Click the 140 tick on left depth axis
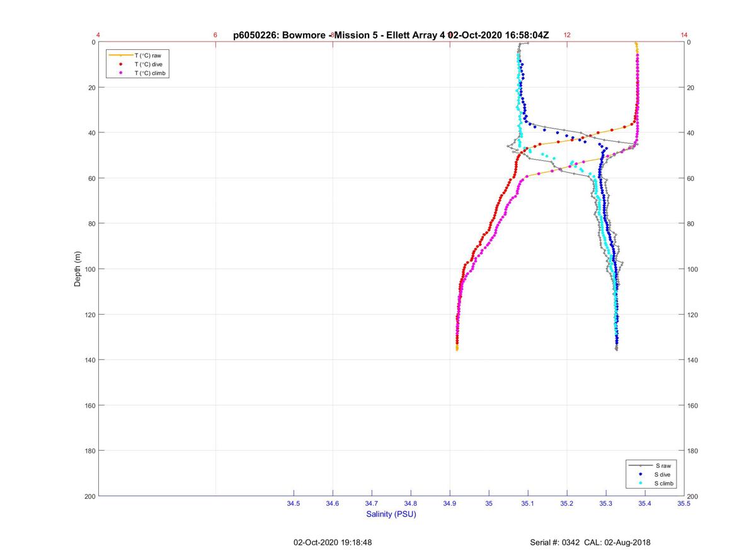The image size is (756, 558). (90, 360)
